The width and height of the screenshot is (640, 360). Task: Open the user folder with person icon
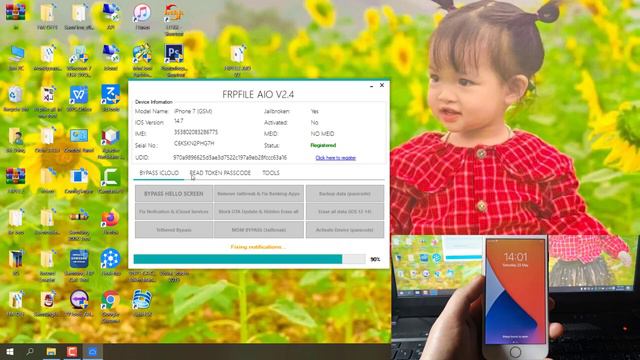tap(16, 140)
